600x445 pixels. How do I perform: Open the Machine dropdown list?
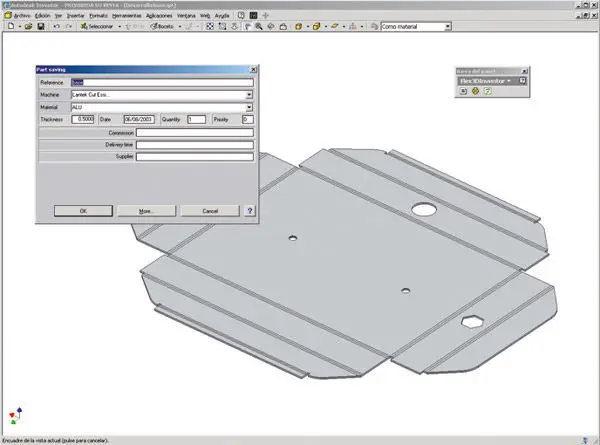[248, 95]
